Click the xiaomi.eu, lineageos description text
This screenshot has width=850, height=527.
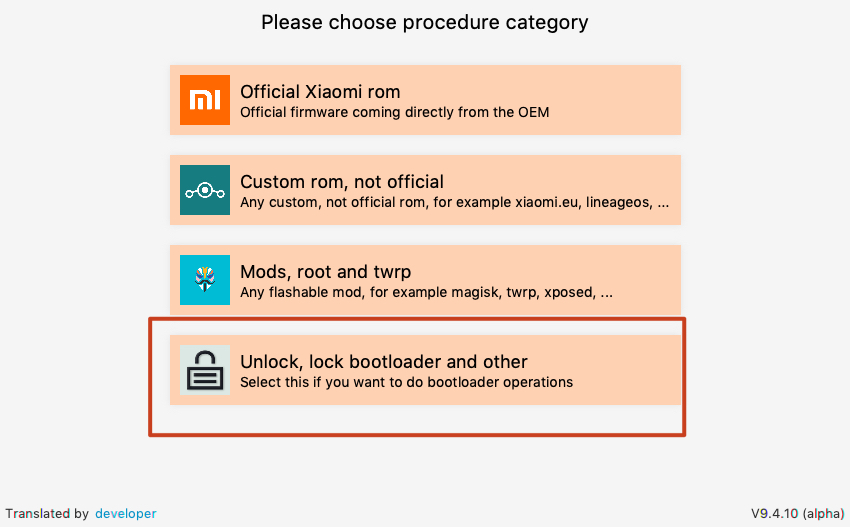(455, 202)
